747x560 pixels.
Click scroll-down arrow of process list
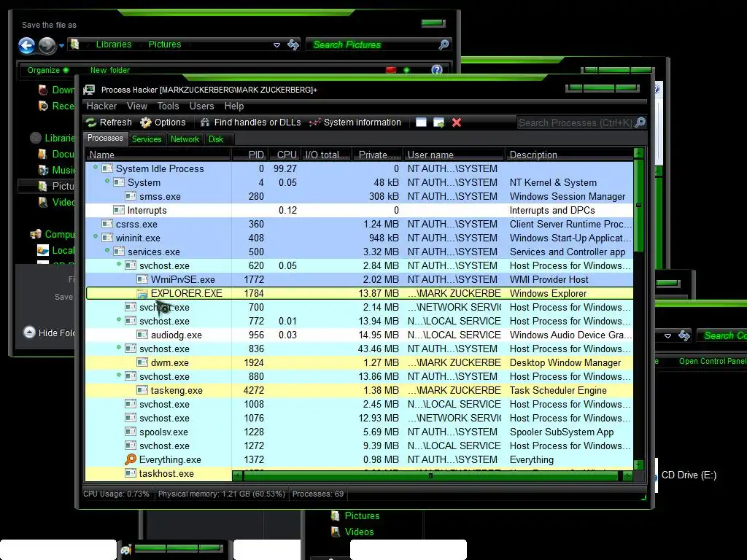(x=639, y=464)
